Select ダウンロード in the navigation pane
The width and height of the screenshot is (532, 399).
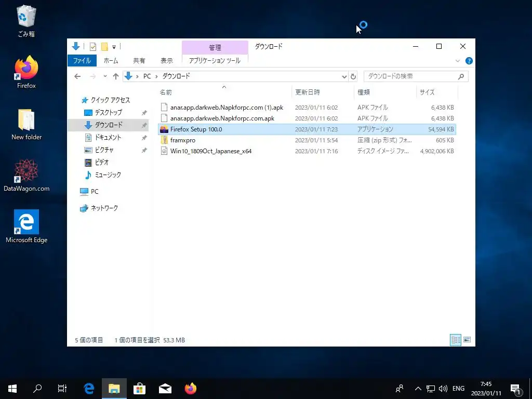(108, 125)
